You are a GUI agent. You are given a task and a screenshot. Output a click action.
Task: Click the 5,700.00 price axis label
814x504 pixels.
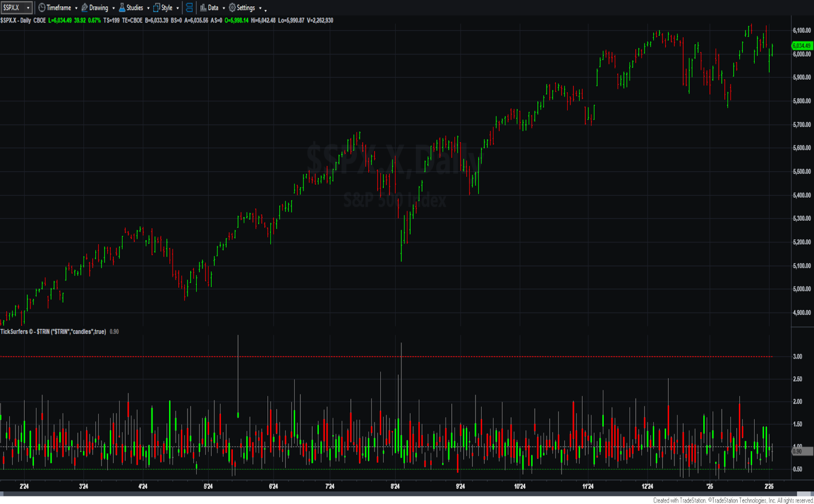coord(802,125)
